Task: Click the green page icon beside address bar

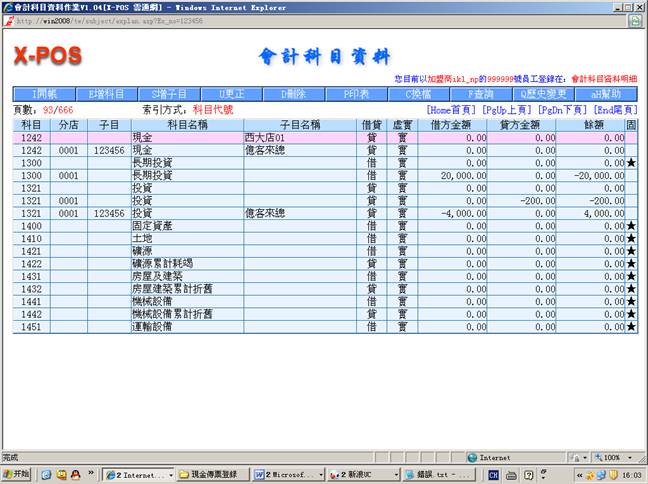Action: coord(634,20)
